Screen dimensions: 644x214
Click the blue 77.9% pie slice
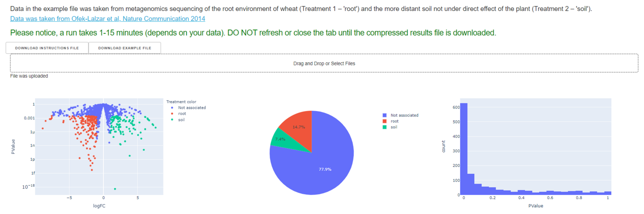click(x=325, y=169)
